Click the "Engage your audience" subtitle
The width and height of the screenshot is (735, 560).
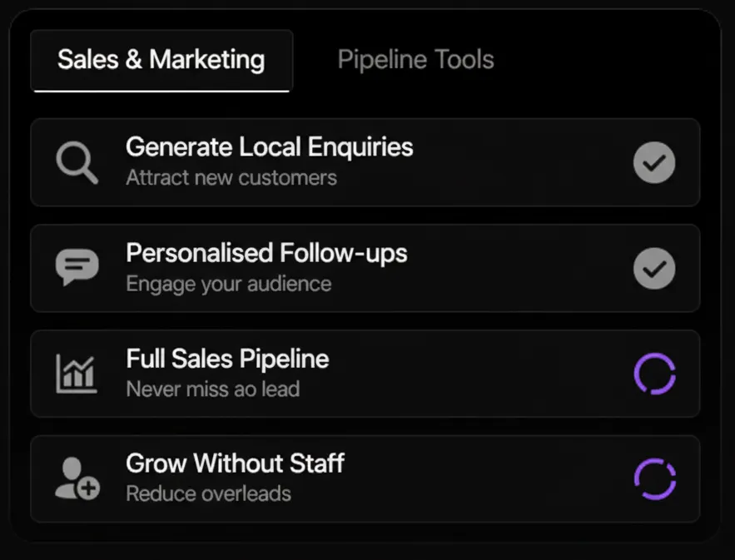228,284
